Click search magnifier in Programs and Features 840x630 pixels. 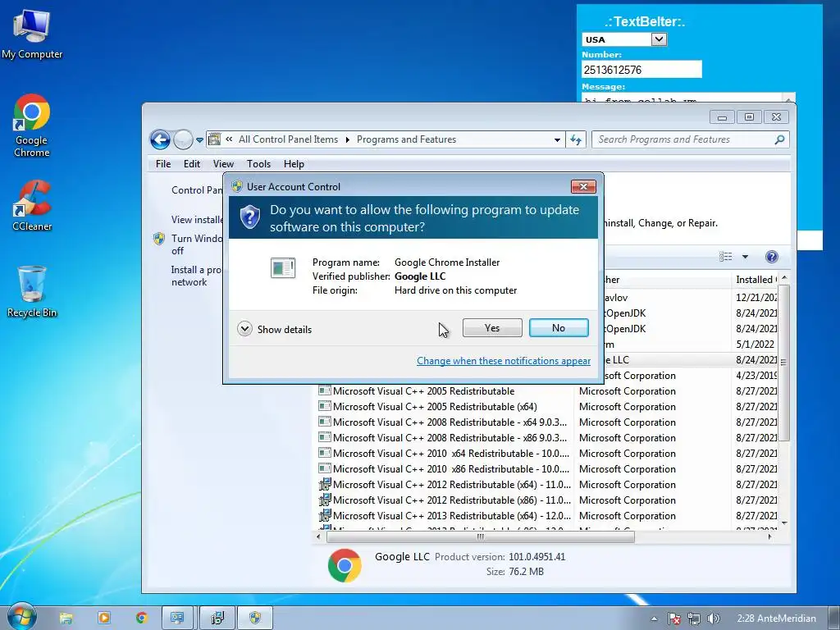coord(779,139)
